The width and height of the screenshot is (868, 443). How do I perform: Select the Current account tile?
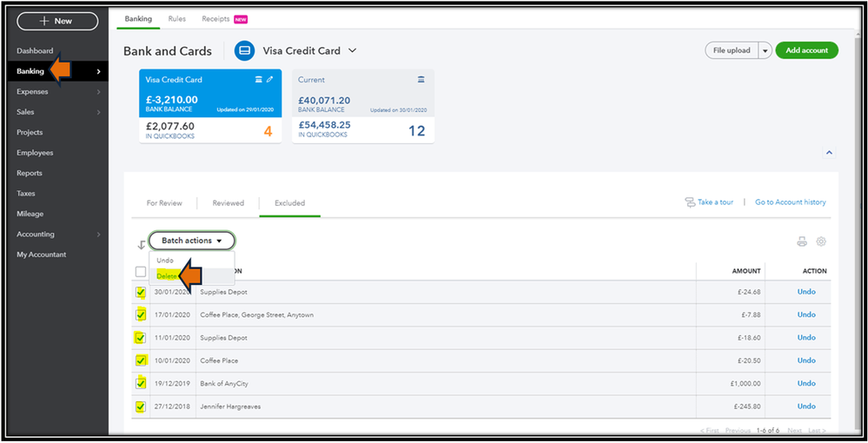363,106
